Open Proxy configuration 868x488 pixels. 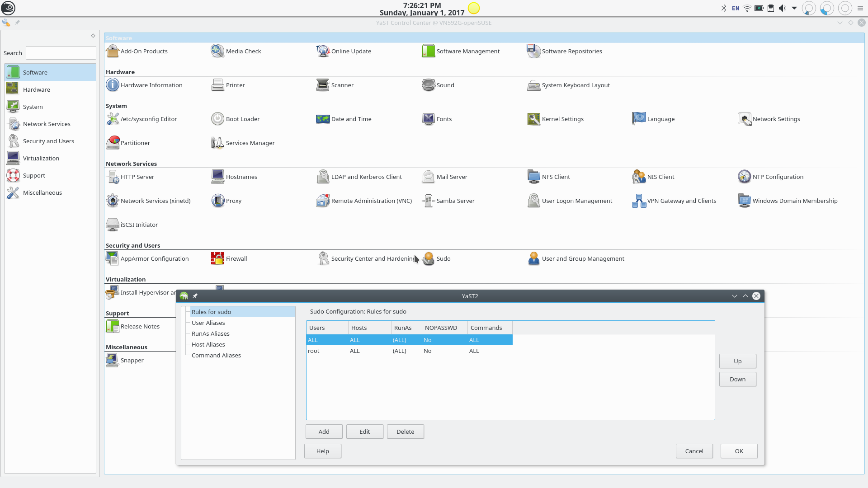coord(226,201)
